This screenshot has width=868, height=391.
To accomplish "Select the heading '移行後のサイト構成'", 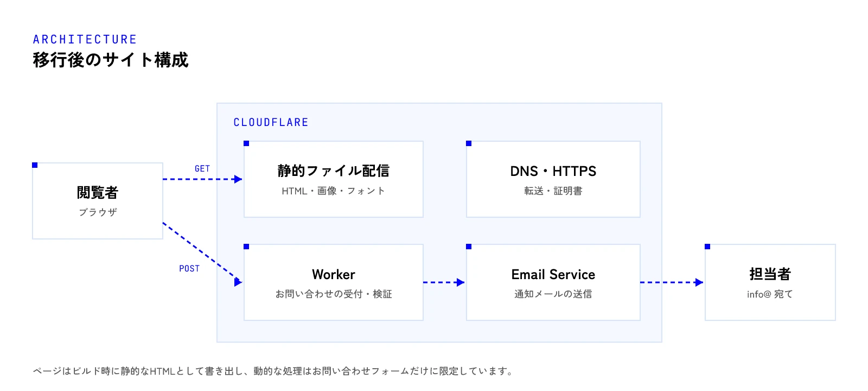I will click(111, 60).
